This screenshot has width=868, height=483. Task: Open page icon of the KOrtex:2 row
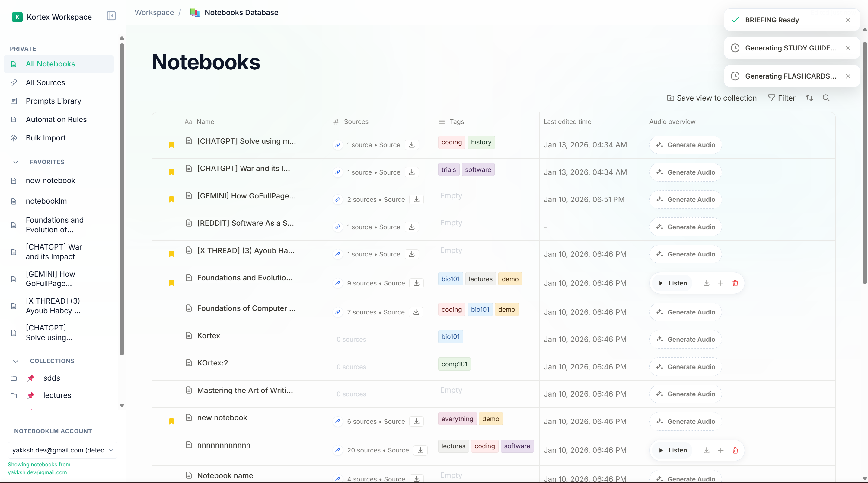[189, 362]
